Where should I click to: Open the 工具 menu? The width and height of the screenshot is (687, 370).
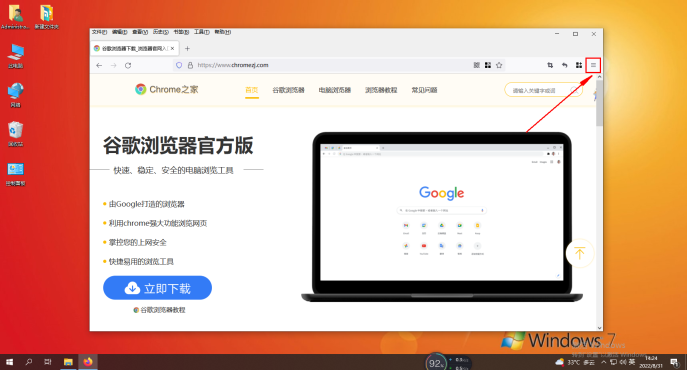202,32
